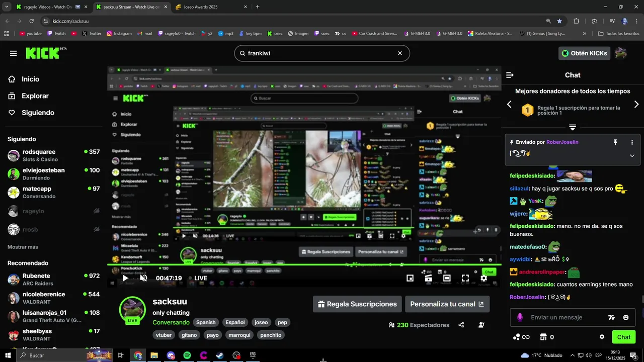Expand the pinned message chevron
644x362 pixels.
click(x=632, y=155)
